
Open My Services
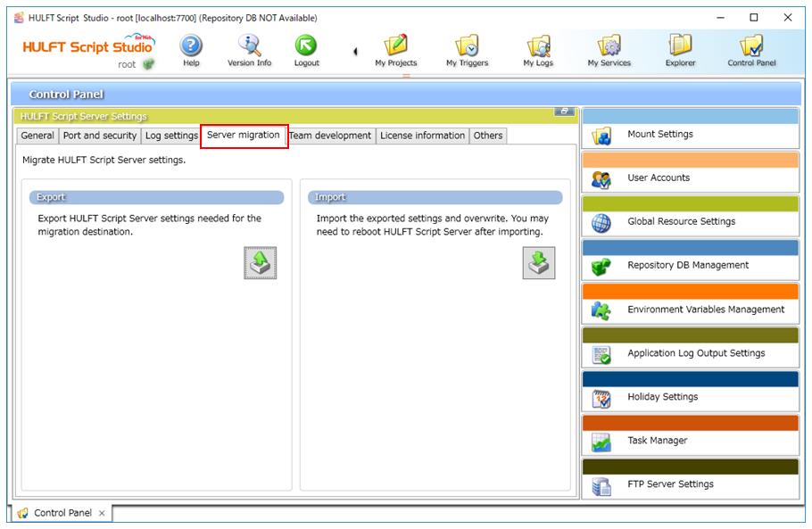(x=609, y=50)
